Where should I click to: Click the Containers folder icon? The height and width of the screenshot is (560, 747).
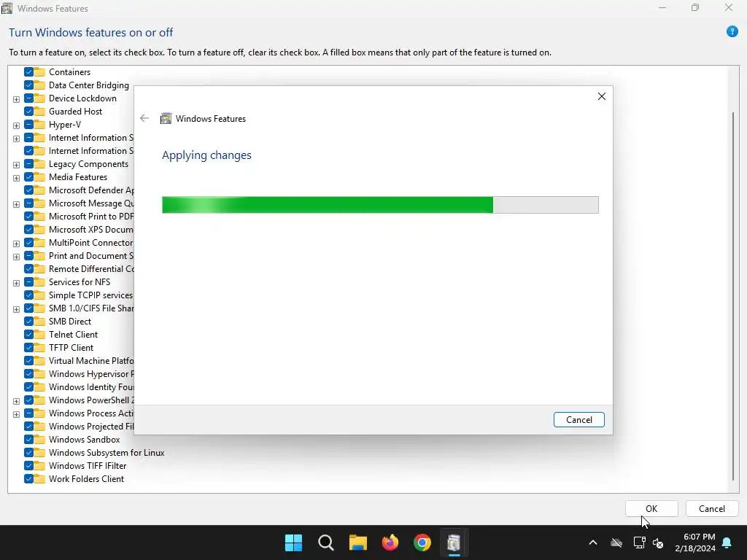(39, 72)
